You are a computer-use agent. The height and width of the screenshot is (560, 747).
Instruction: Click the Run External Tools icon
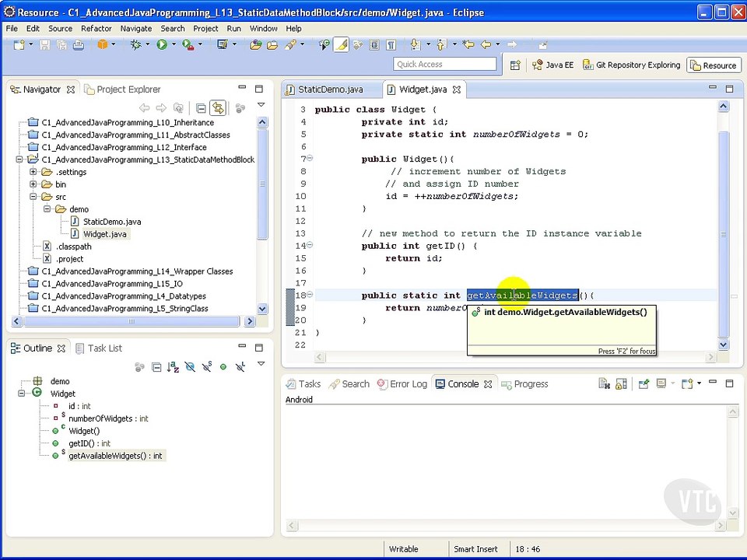point(188,45)
